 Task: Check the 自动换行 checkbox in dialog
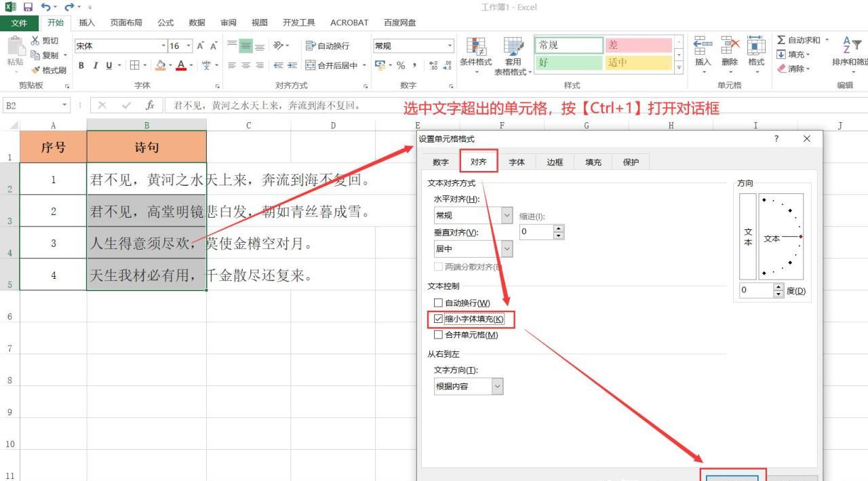pyautogui.click(x=438, y=303)
